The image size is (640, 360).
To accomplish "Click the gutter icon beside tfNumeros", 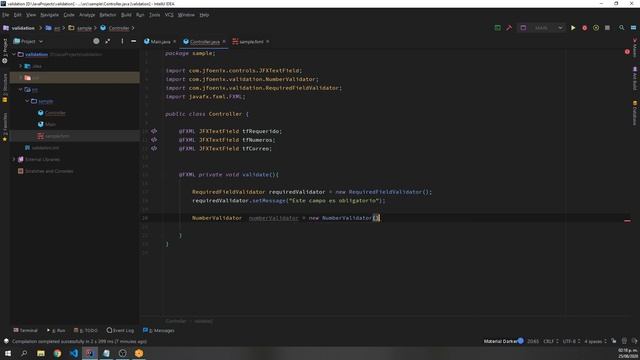I will click(x=154, y=140).
